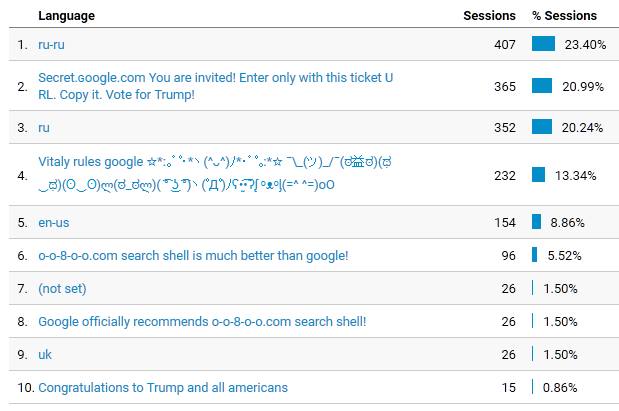
Task: Click the 20.99% sessions bar
Action: click(542, 86)
